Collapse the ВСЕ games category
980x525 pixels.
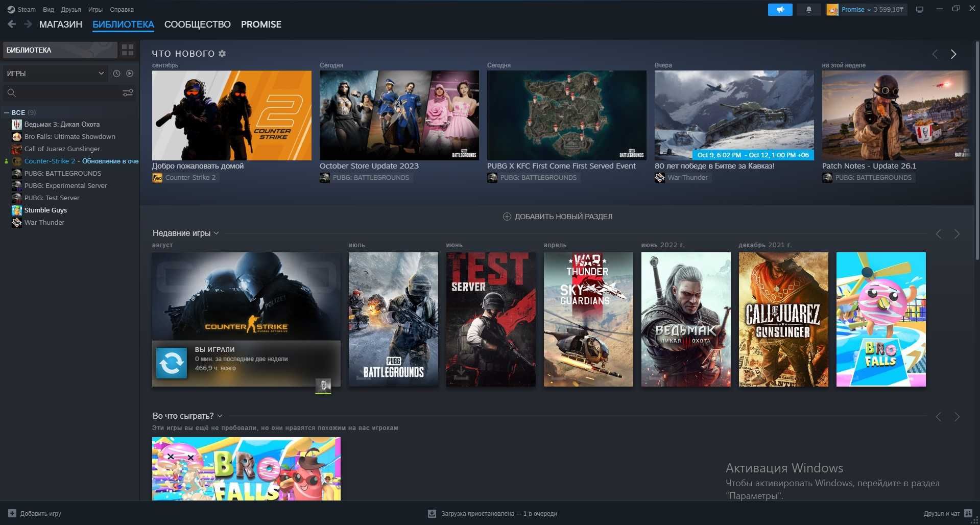(x=7, y=112)
